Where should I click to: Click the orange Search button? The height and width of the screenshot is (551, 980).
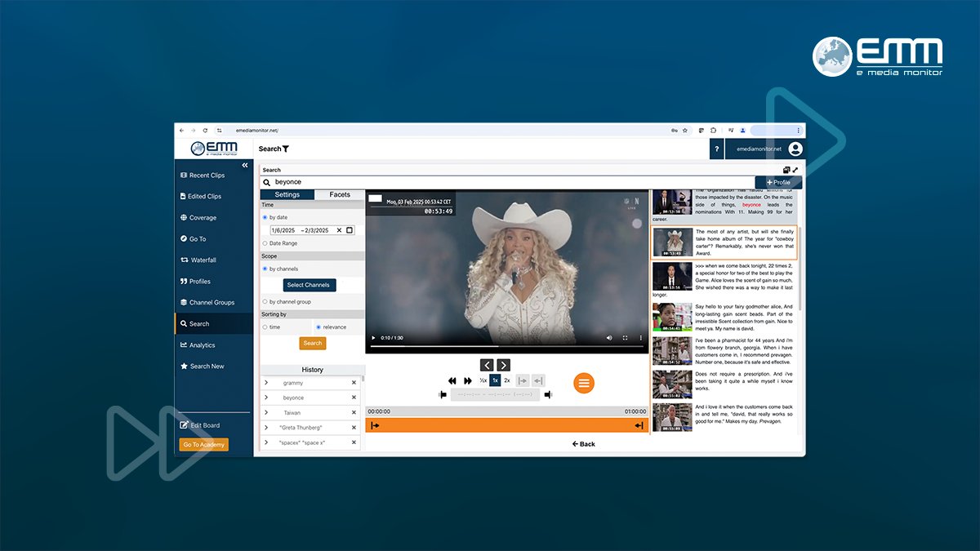313,344
